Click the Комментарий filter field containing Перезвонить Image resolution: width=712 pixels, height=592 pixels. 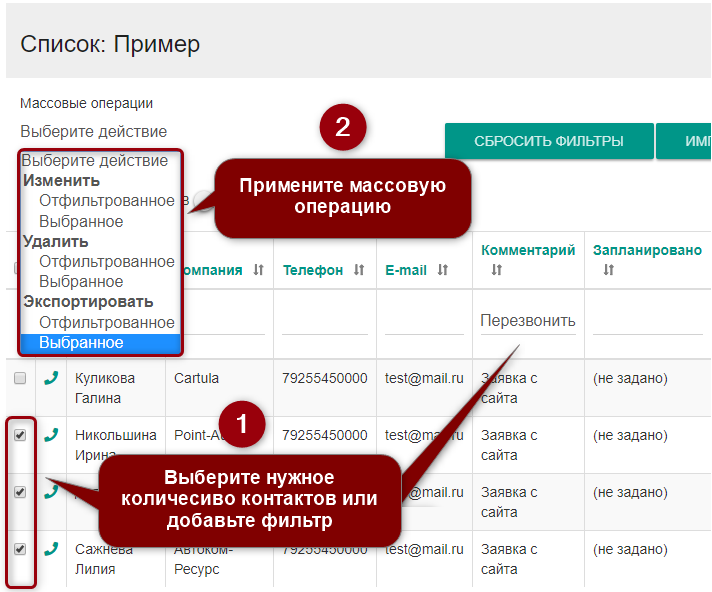point(527,321)
